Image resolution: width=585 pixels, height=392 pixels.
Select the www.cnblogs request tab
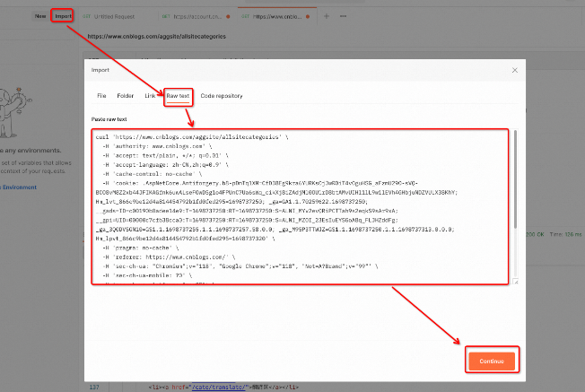tap(276, 16)
